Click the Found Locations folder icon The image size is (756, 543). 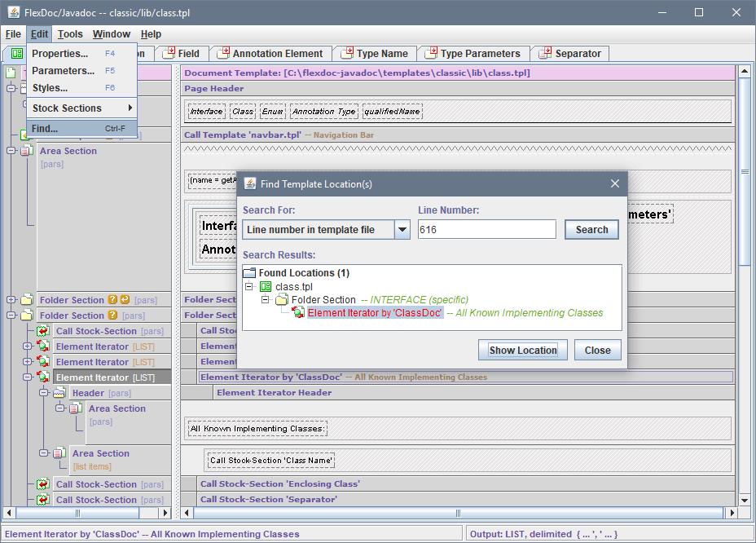[250, 273]
